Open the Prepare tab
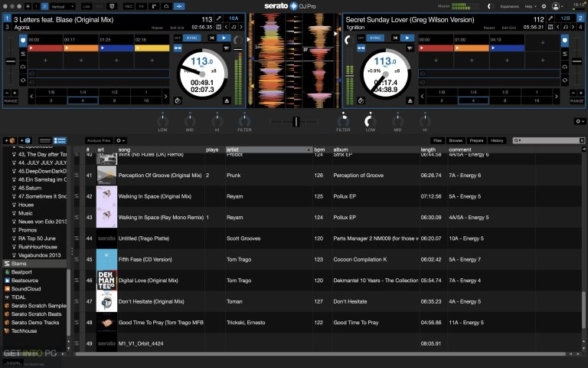The image size is (588, 368). click(476, 140)
